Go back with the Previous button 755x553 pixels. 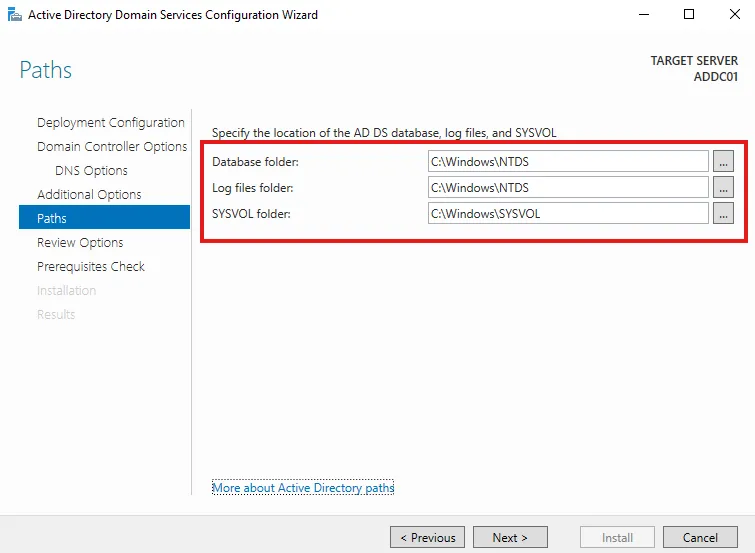[427, 537]
